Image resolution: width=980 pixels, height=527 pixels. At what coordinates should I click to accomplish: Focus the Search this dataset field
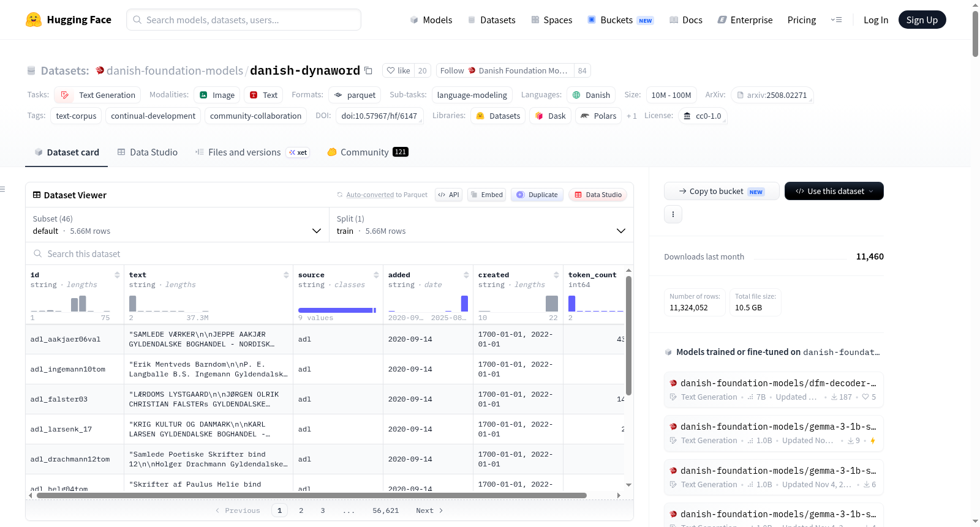(x=330, y=253)
